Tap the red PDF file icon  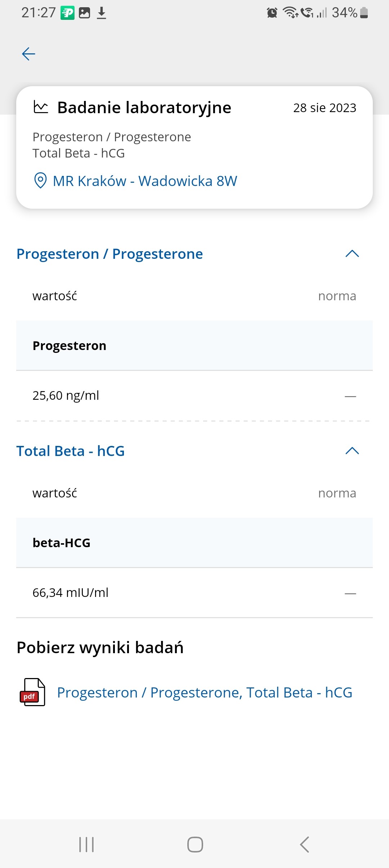(x=32, y=692)
